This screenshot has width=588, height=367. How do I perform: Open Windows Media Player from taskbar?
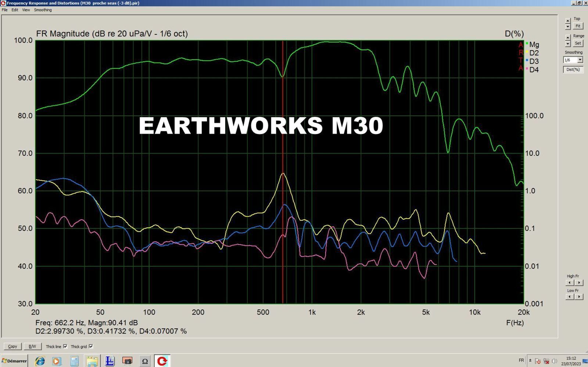[x=57, y=361]
